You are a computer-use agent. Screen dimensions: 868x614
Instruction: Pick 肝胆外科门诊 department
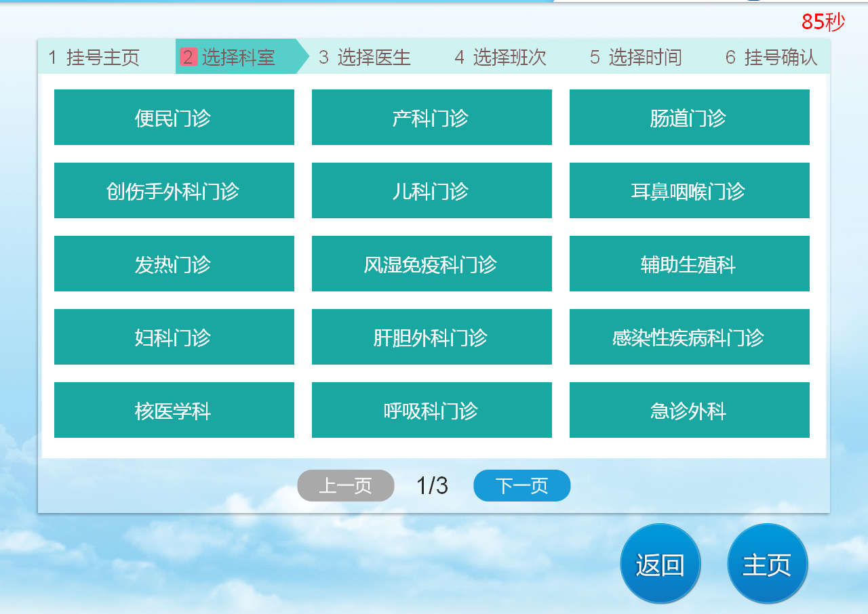click(431, 337)
